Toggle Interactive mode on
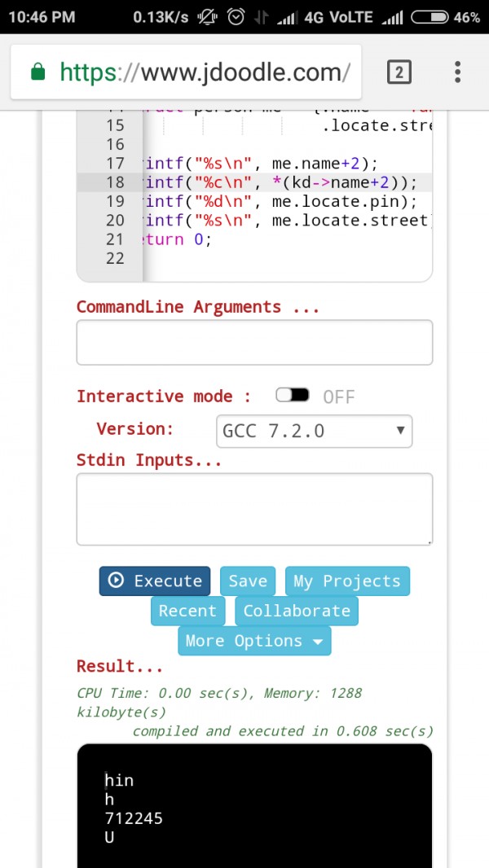489x868 pixels. point(292,394)
